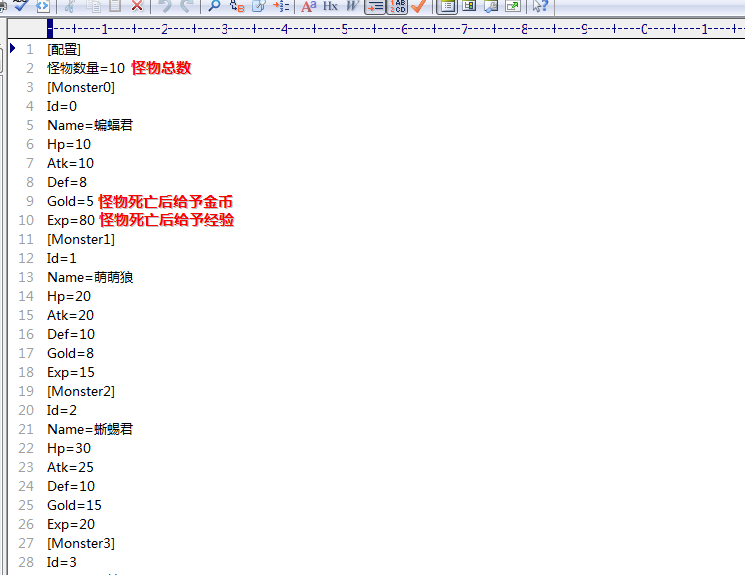Click the line "Exp=15"
Screen dimensions: 745x575
71,372
